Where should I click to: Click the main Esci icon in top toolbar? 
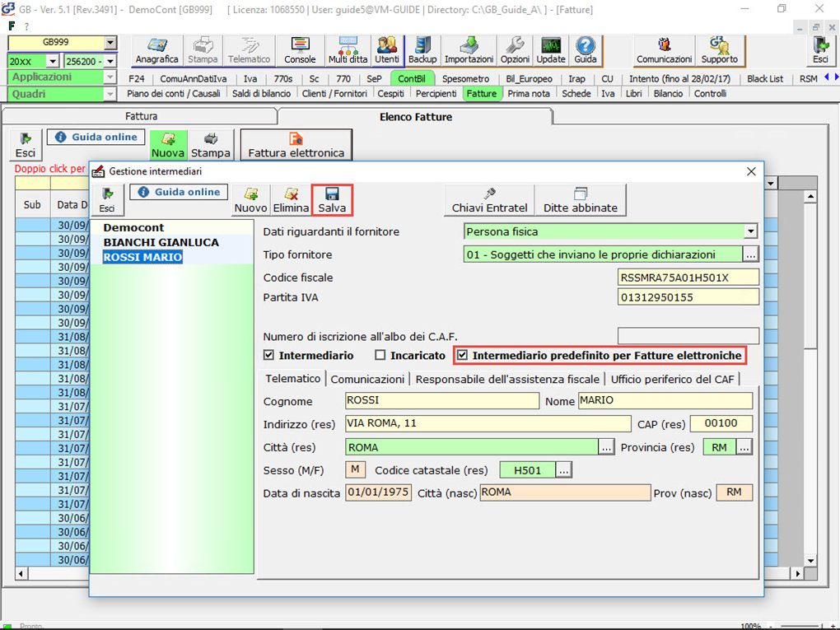point(820,51)
